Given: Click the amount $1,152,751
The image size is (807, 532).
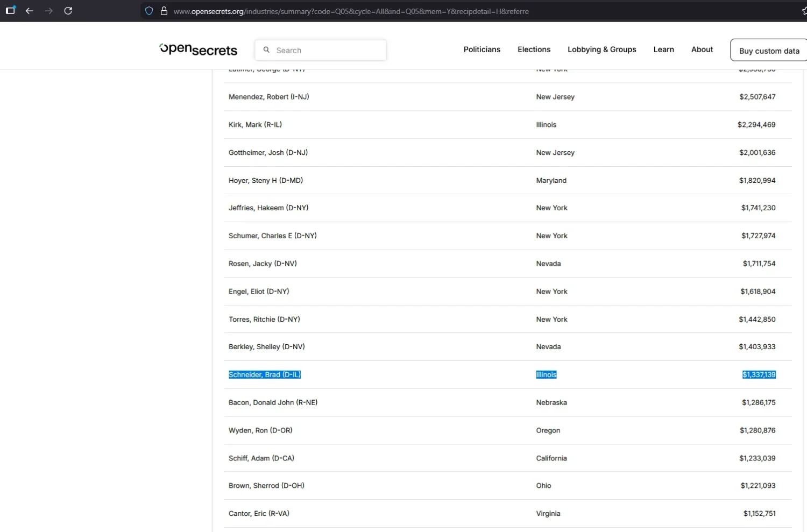Looking at the screenshot, I should point(760,514).
